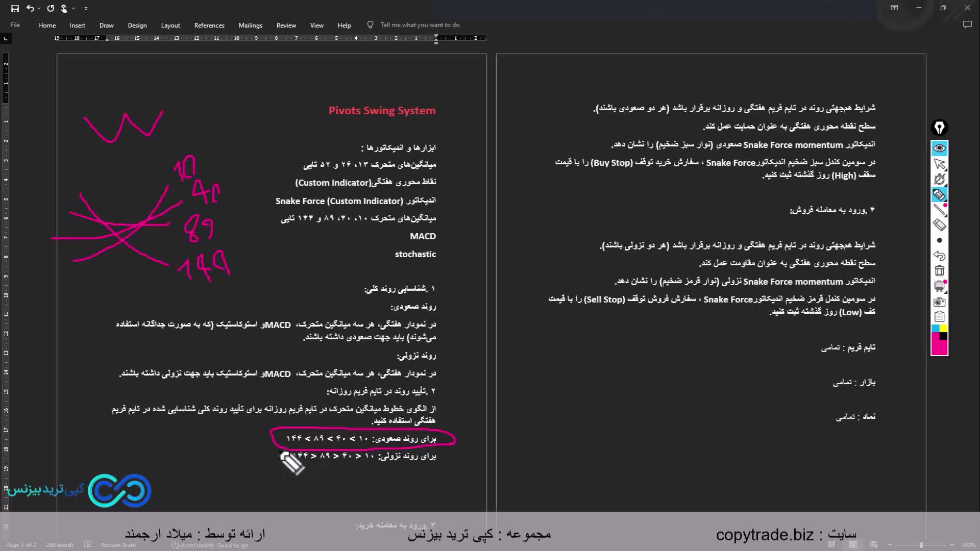This screenshot has height=551, width=980.
Task: Clear all annotations with the trash icon
Action: click(940, 270)
